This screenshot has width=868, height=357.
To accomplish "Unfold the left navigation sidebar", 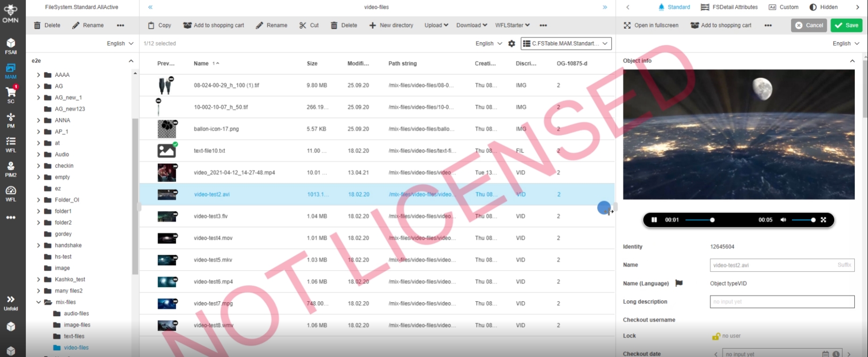I will 11,303.
